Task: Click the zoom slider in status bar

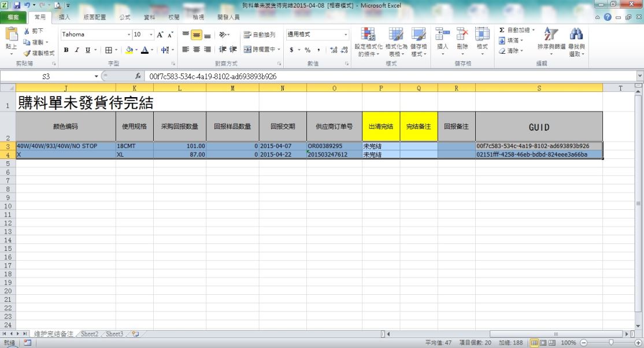Action: 611,343
